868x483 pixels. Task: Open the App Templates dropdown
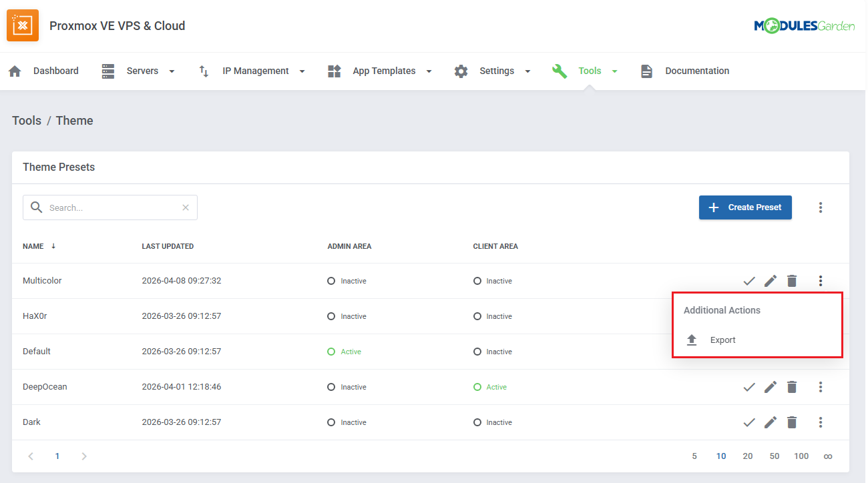(x=380, y=71)
